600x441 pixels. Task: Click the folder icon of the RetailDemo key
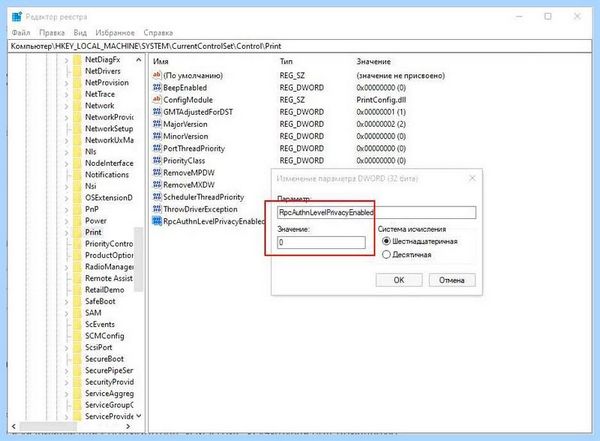[77, 290]
